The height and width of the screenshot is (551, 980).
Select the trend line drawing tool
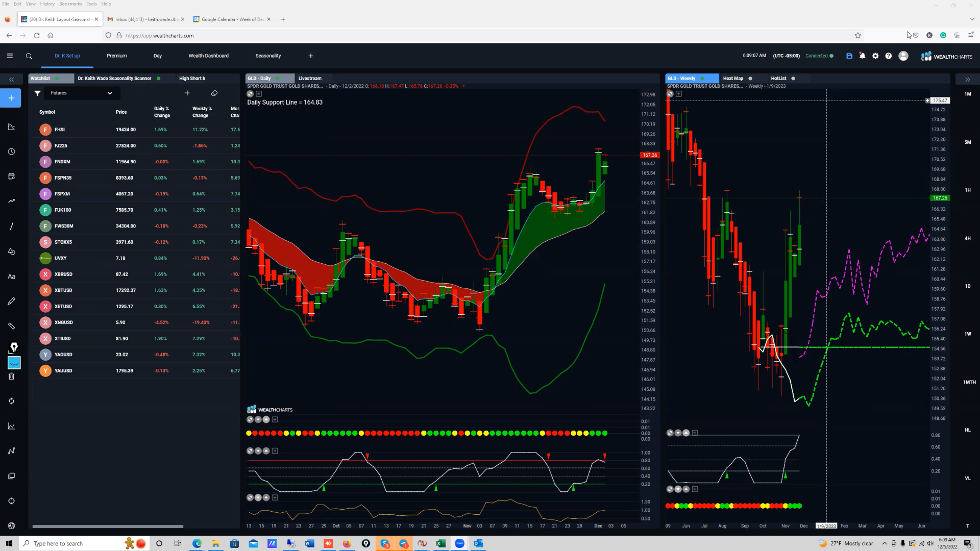pyautogui.click(x=11, y=226)
